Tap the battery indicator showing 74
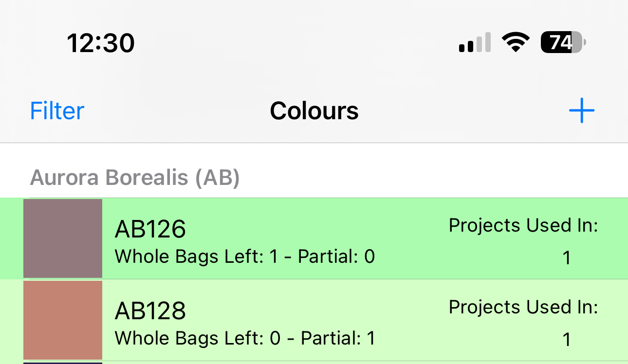 pos(563,42)
